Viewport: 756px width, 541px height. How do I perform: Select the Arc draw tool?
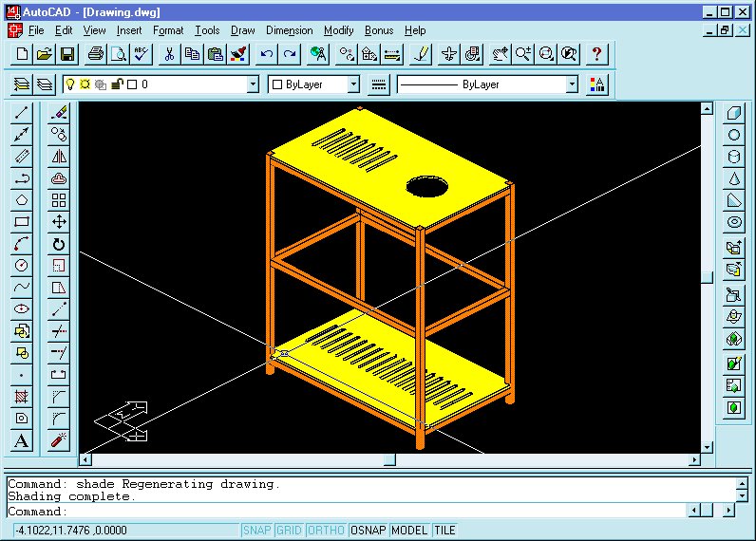pyautogui.click(x=21, y=244)
